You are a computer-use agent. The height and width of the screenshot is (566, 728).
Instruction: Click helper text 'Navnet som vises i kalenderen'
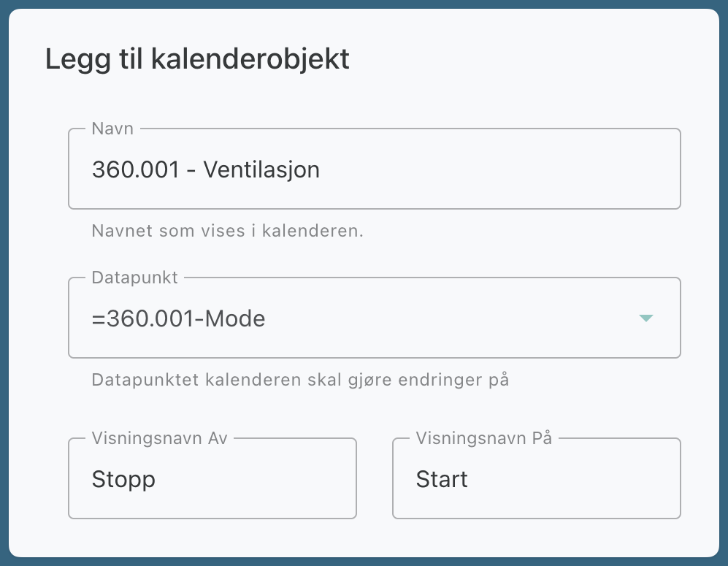point(228,231)
